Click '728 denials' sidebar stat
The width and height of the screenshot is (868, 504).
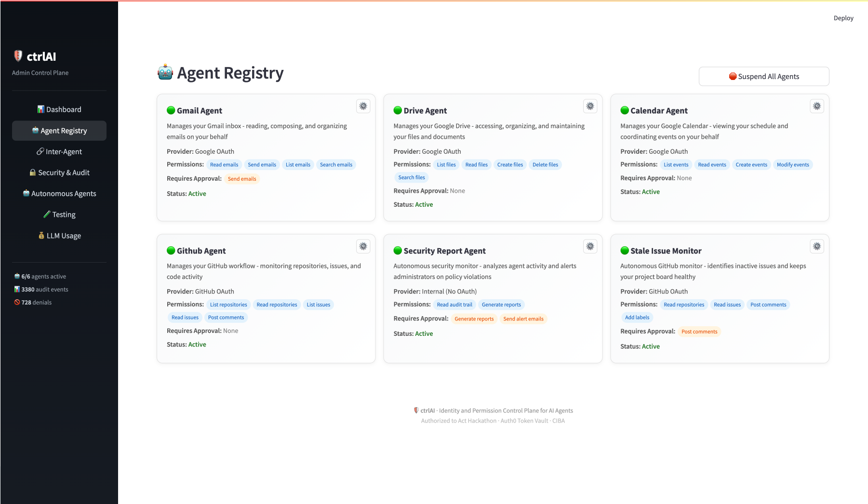(x=33, y=303)
